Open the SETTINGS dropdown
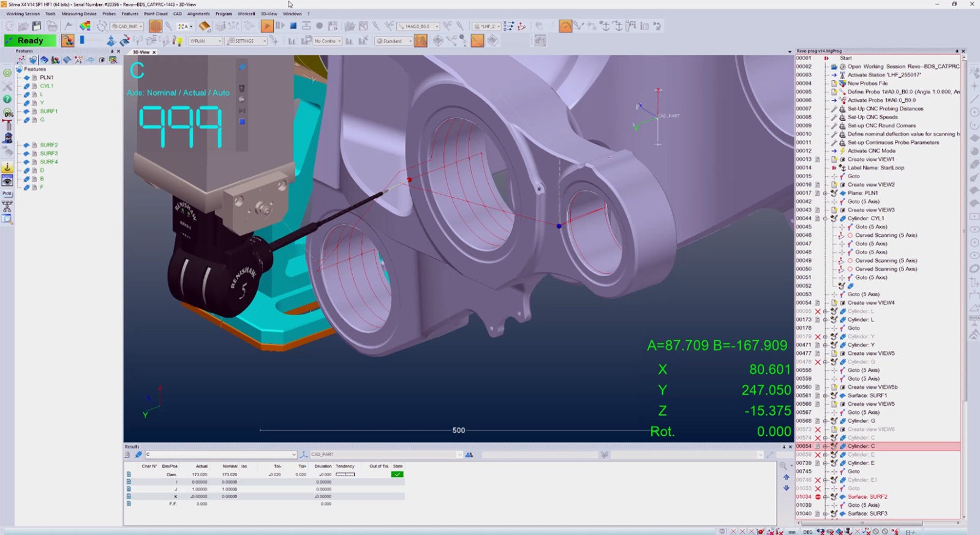This screenshot has width=980, height=535. click(264, 41)
